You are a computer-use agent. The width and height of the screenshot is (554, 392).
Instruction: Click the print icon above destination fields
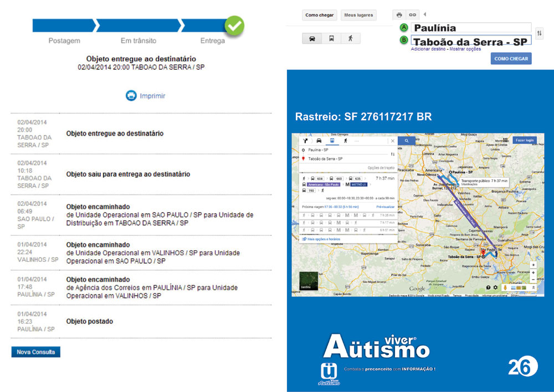tap(399, 15)
